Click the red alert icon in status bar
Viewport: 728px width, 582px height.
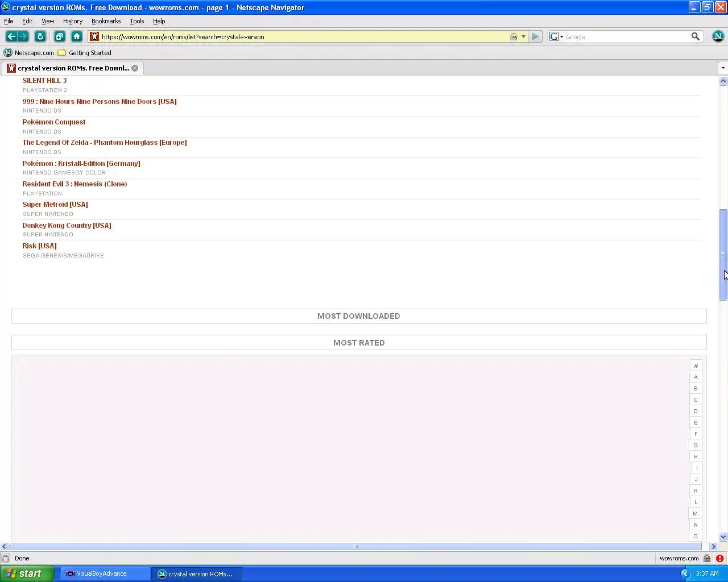pos(719,558)
